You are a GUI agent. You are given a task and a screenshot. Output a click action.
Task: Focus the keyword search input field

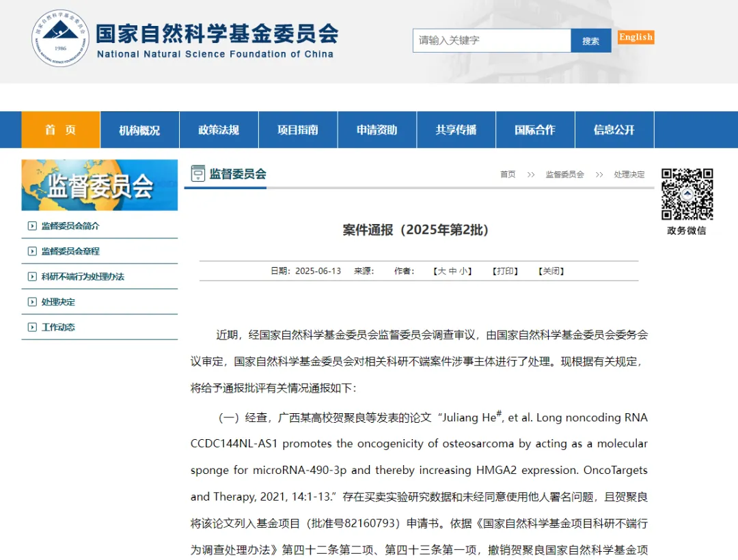coord(491,40)
